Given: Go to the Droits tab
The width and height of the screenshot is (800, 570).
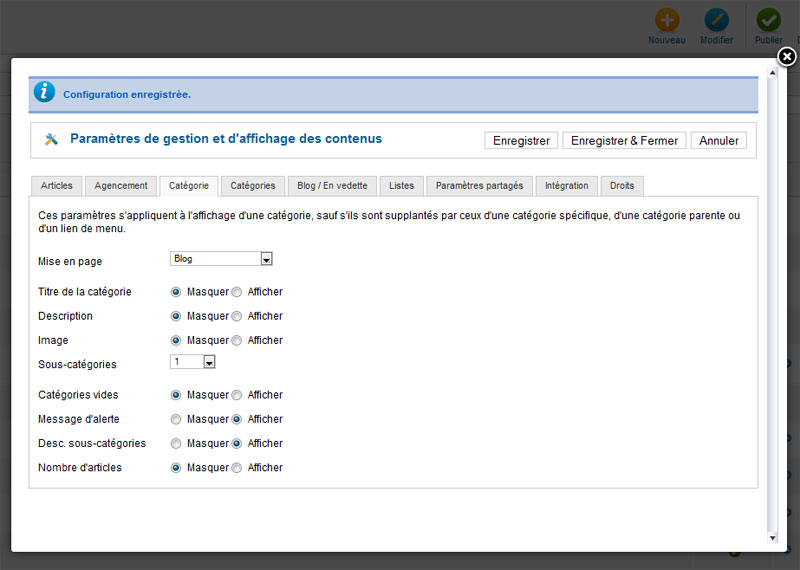Looking at the screenshot, I should coord(622,186).
